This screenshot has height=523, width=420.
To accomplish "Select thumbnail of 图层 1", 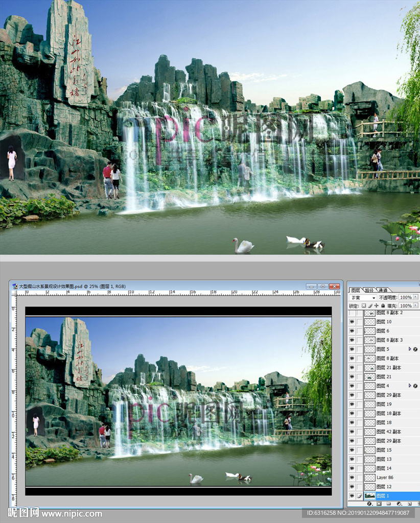I will [x=369, y=496].
